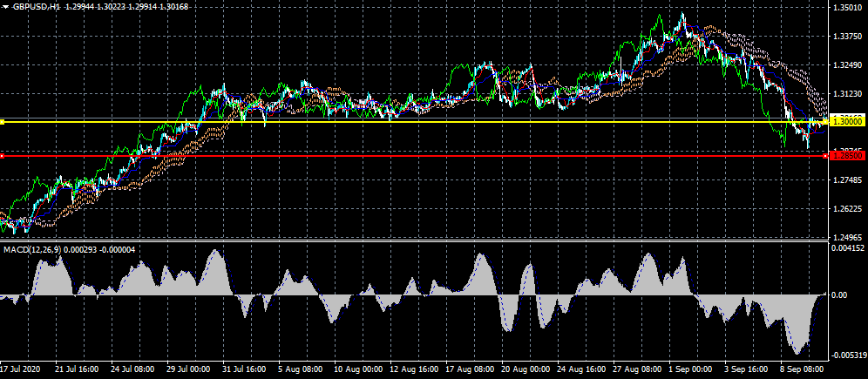Image resolution: width=868 pixels, height=379 pixels.
Task: Click the 8 Sep 08:00 time label
Action: pyautogui.click(x=800, y=369)
